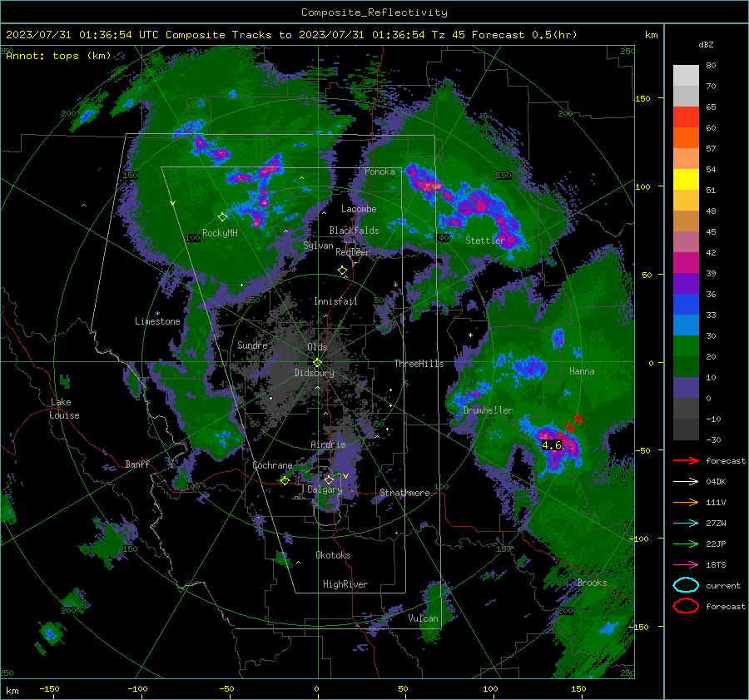The image size is (749, 700).
Task: Click the 4.6 storm tops label
Action: click(551, 444)
